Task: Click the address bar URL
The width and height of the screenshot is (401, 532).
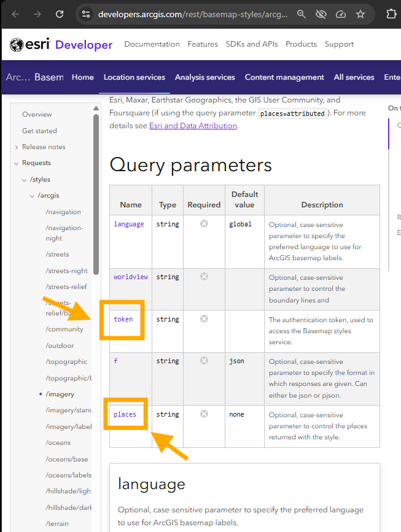Action: point(193,14)
